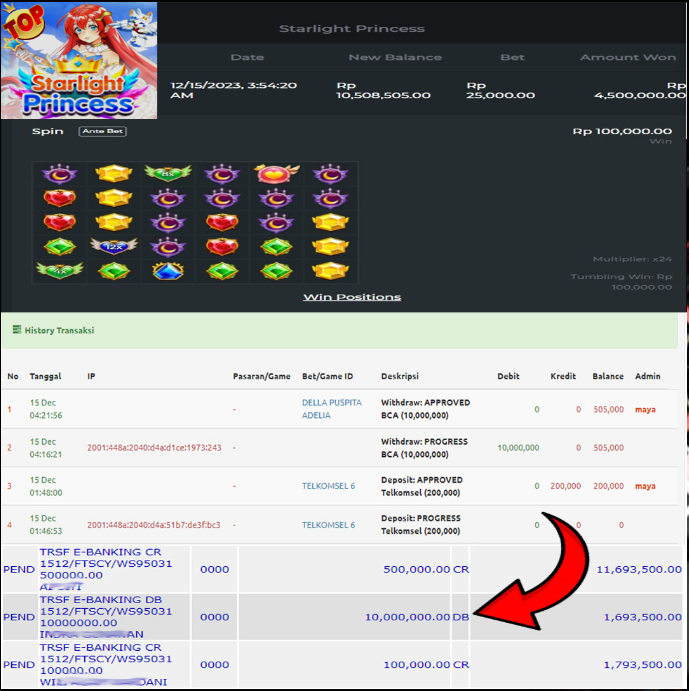The height and width of the screenshot is (691, 689).
Task: Open the DELLA PUSPITA ADELIA link
Action: (x=331, y=409)
